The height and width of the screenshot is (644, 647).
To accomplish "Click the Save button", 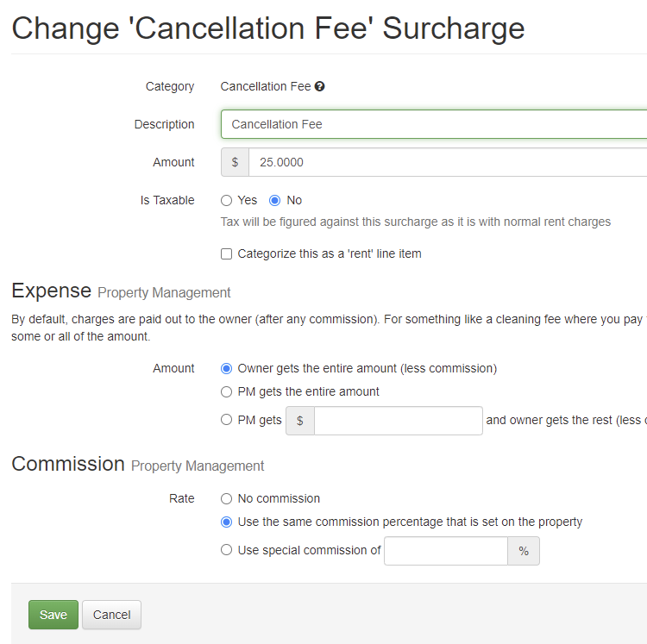I will coord(53,615).
